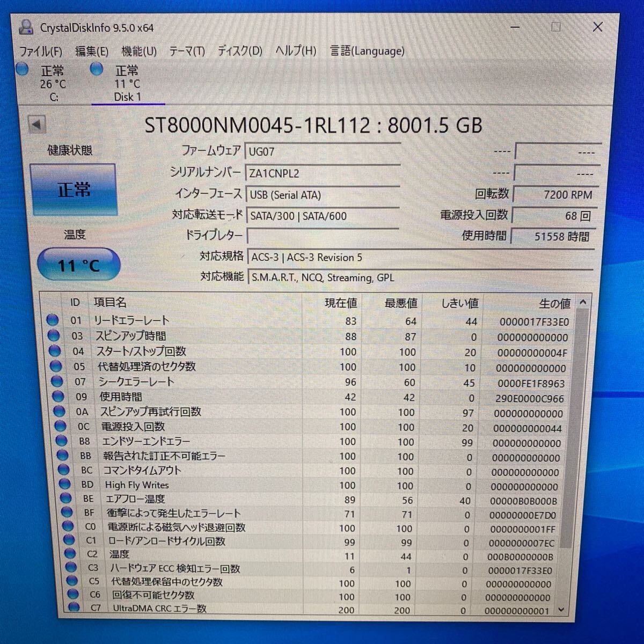Click status dot for 衝撃によって発生したエラーレート row
This screenshot has height=644, width=644.
[68, 513]
